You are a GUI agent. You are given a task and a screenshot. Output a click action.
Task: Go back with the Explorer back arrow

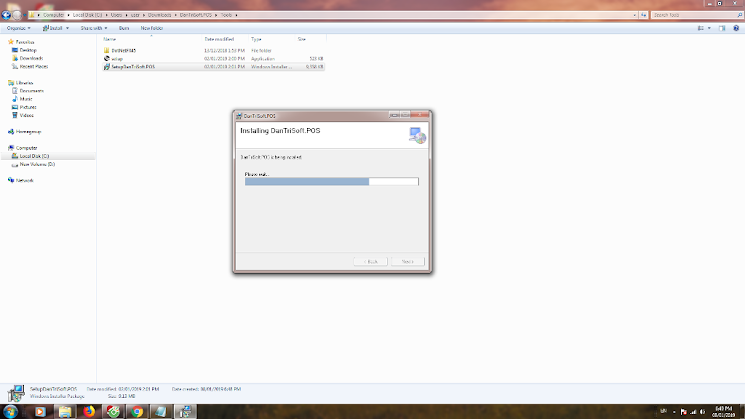click(x=6, y=15)
